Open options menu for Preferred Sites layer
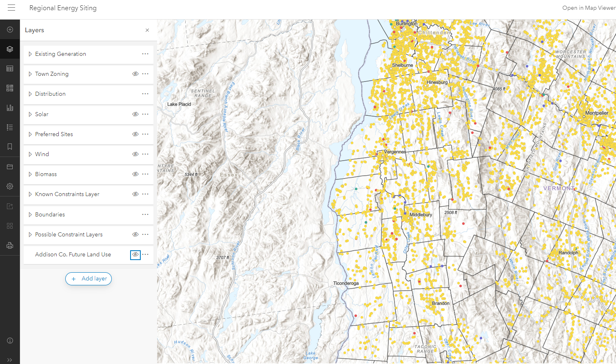 [x=145, y=134]
